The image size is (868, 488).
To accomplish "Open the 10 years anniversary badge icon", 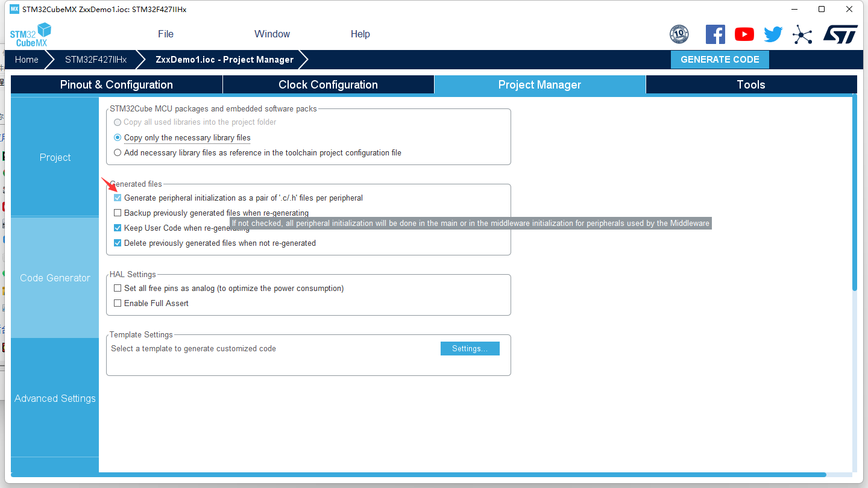I will 679,34.
